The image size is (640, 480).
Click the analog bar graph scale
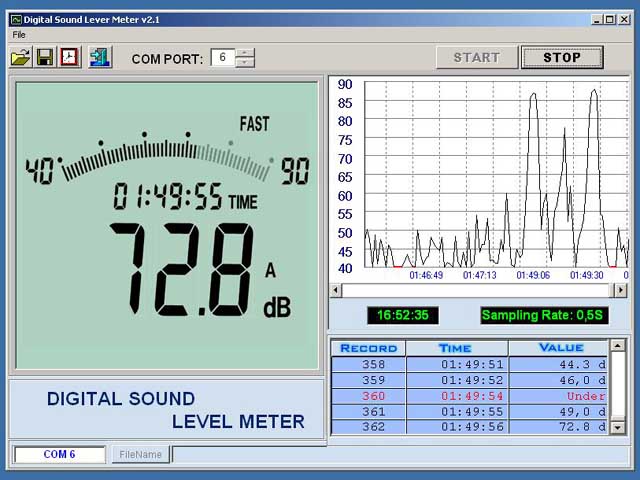[166, 157]
